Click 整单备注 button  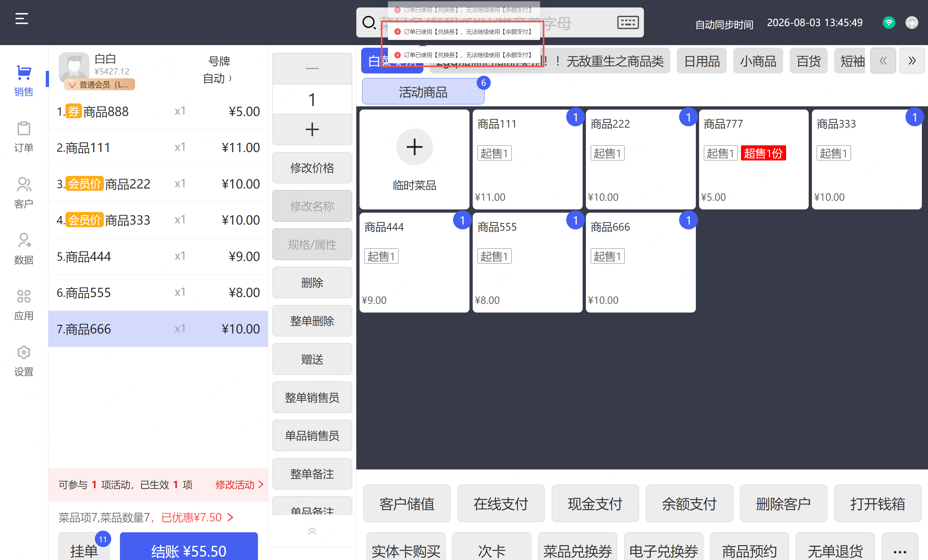[x=312, y=474]
